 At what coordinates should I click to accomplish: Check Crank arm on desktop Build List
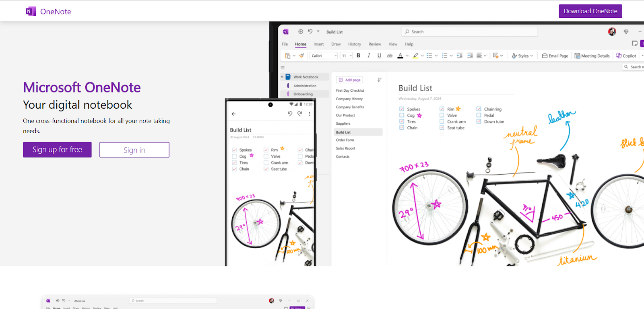tap(442, 121)
